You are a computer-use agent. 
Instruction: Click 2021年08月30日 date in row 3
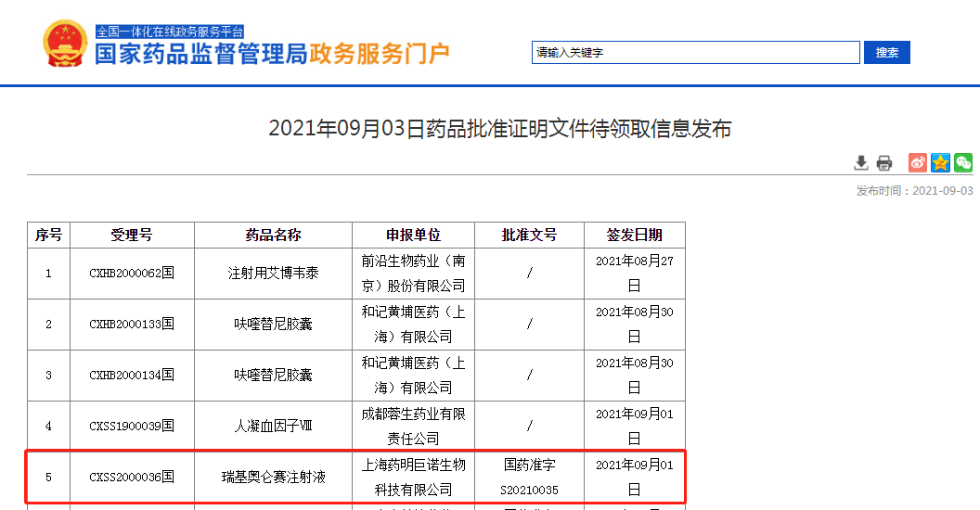click(635, 376)
